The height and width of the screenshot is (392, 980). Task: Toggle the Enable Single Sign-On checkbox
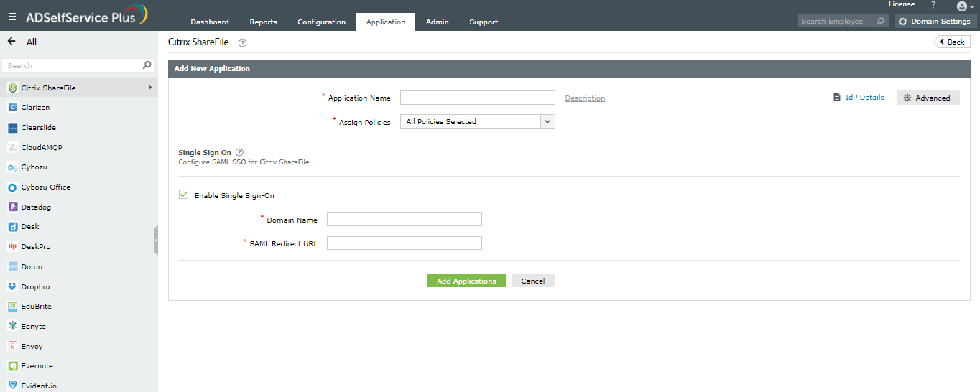click(184, 195)
